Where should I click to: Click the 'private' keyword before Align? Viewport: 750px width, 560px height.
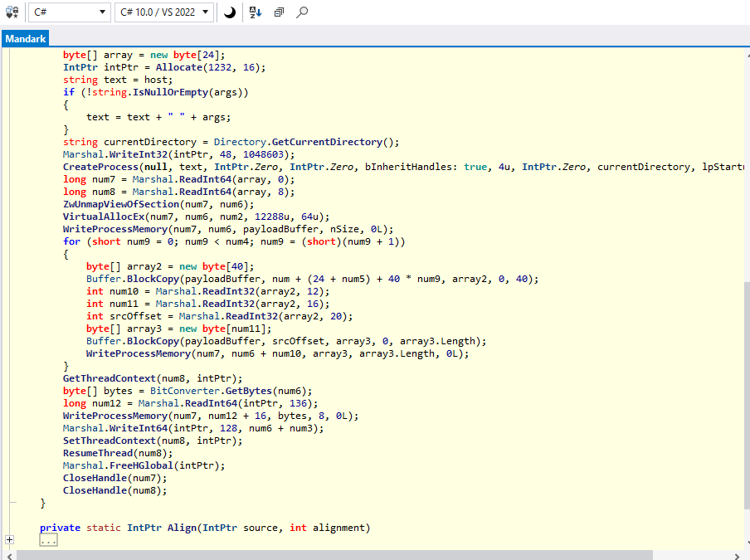pyautogui.click(x=60, y=528)
